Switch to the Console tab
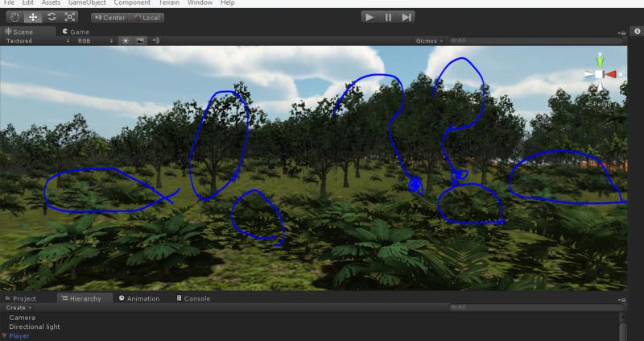The image size is (644, 341). coord(193,298)
